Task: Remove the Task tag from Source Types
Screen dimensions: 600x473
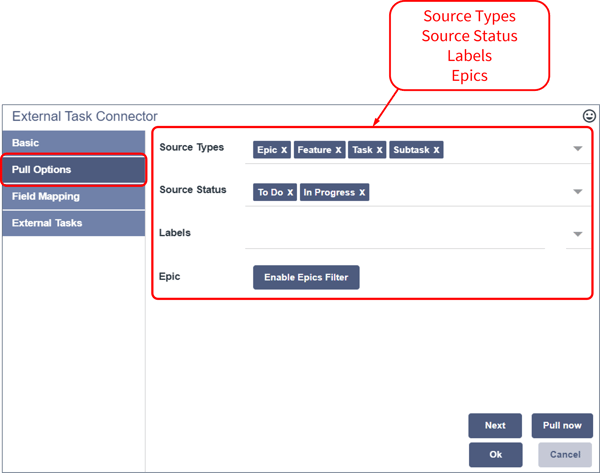Action: click(380, 150)
